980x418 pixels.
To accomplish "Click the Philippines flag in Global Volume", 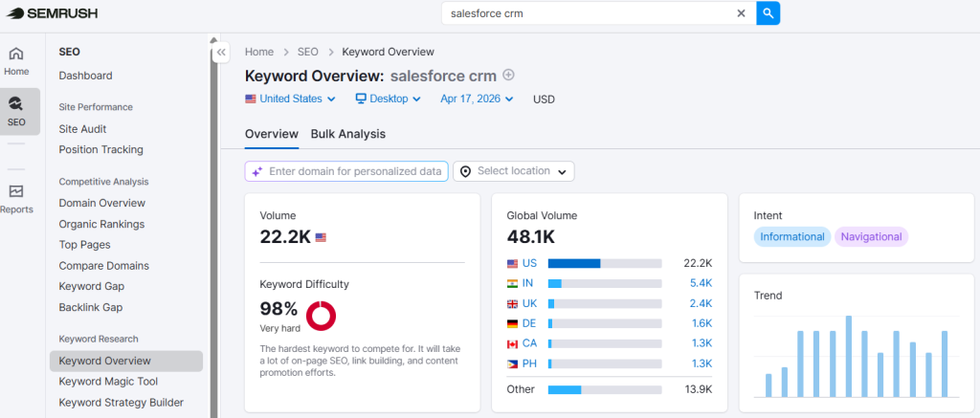I will (x=513, y=363).
